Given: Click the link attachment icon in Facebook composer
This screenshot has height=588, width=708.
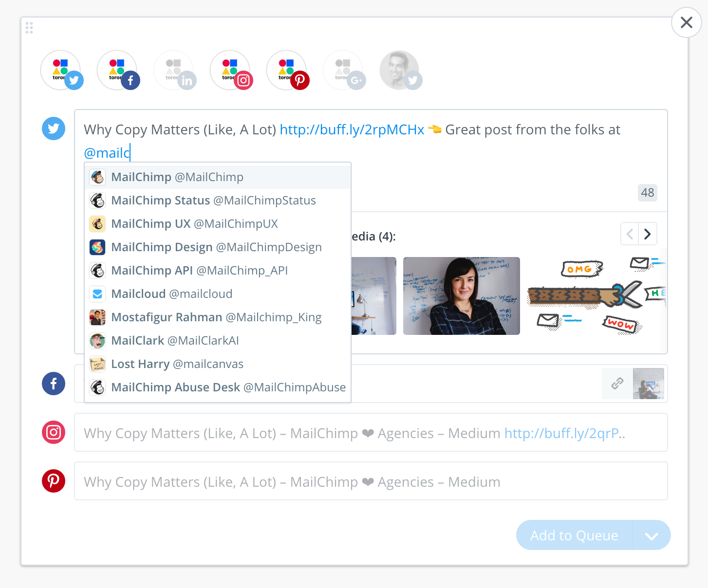Looking at the screenshot, I should [x=617, y=384].
